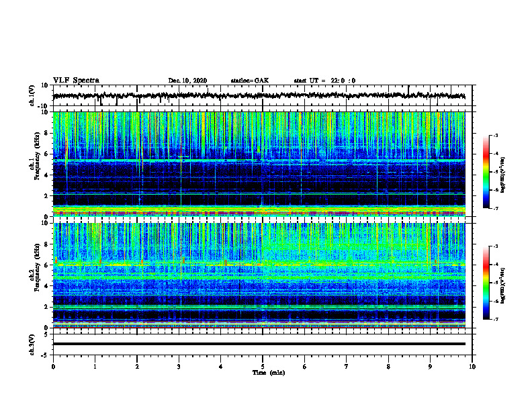The height and width of the screenshot is (411, 532).
Task: Click the time axis tick label "9"
Action: (430, 367)
